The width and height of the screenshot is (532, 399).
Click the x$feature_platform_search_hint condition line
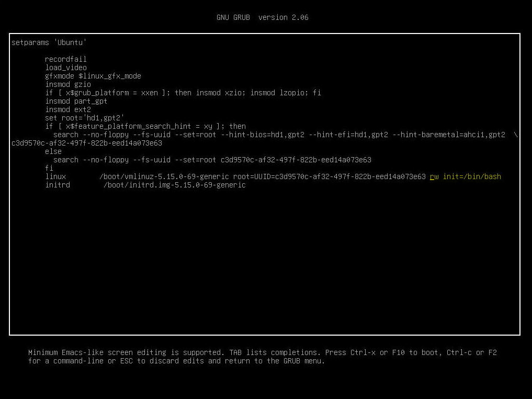(x=145, y=126)
